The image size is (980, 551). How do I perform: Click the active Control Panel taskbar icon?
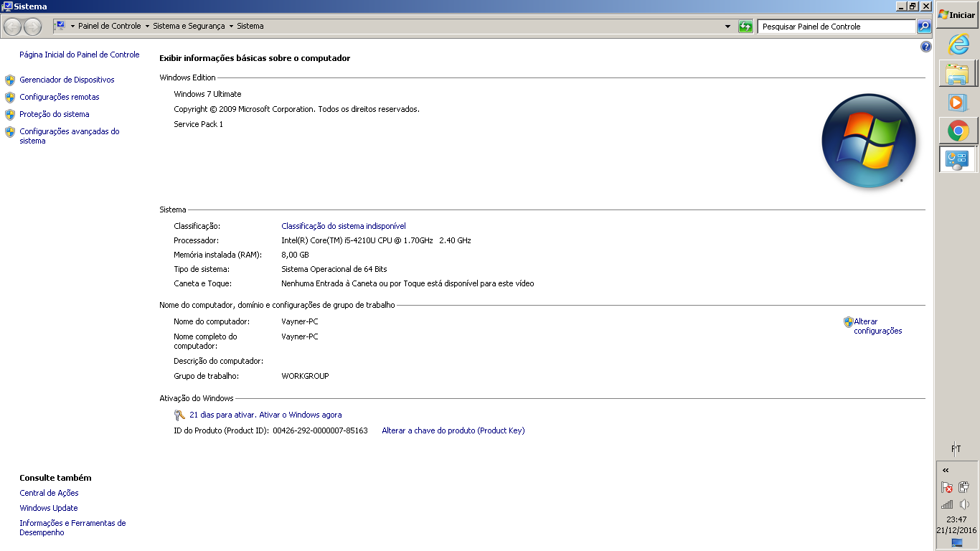click(x=958, y=159)
